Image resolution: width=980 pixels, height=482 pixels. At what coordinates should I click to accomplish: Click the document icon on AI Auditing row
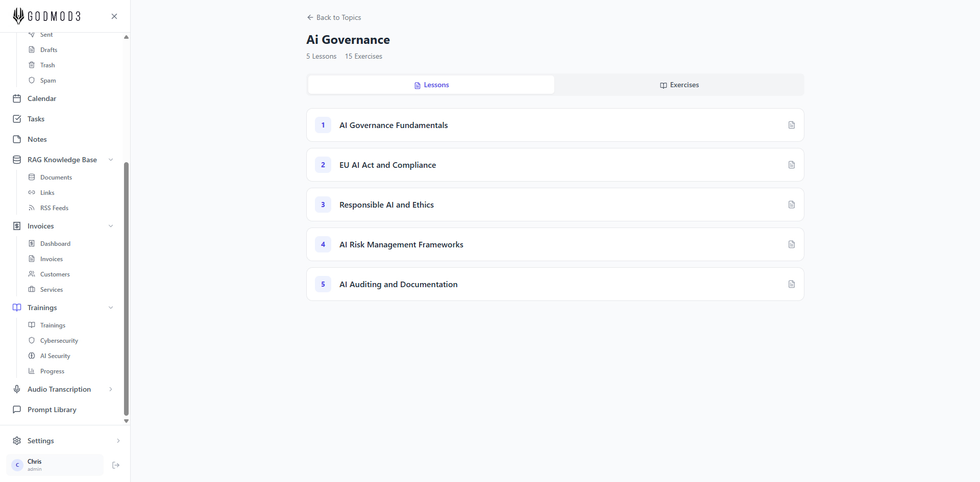[791, 284]
